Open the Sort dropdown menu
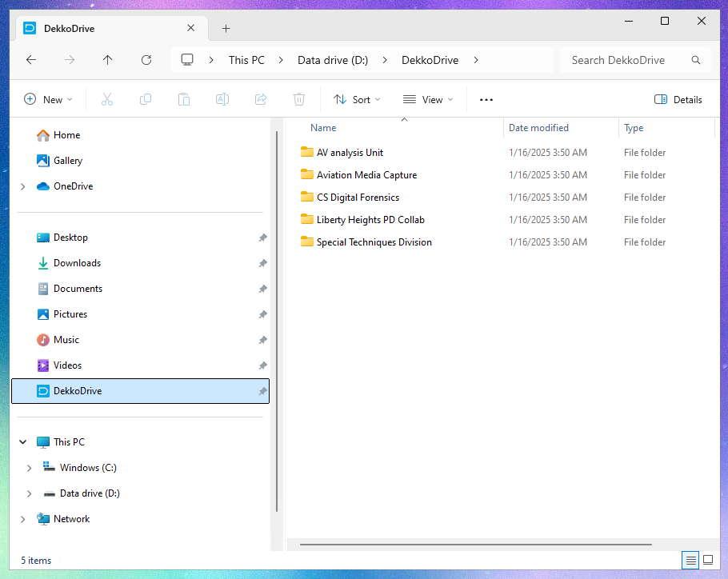 point(357,99)
